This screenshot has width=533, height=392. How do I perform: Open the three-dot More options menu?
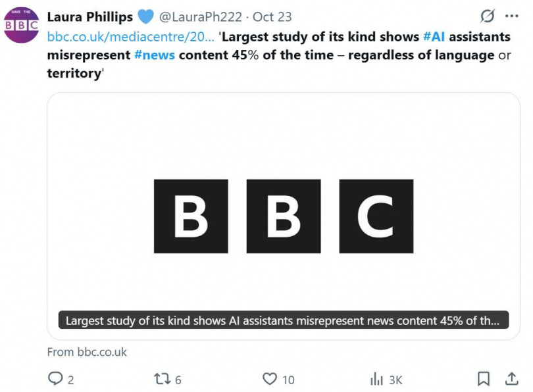pos(511,16)
